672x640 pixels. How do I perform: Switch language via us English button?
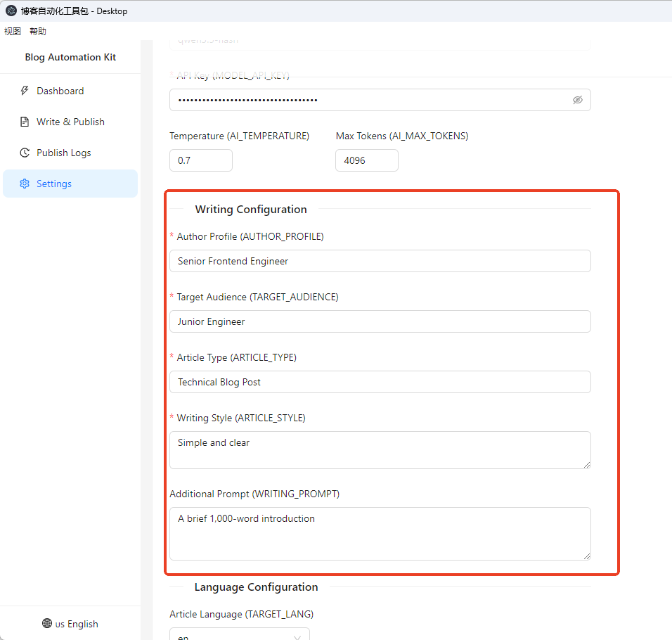point(70,624)
